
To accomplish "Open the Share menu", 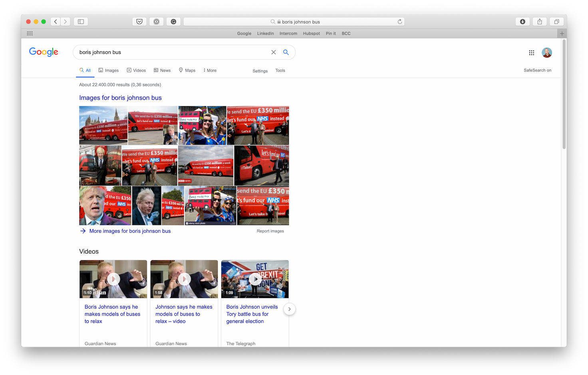I will (539, 21).
